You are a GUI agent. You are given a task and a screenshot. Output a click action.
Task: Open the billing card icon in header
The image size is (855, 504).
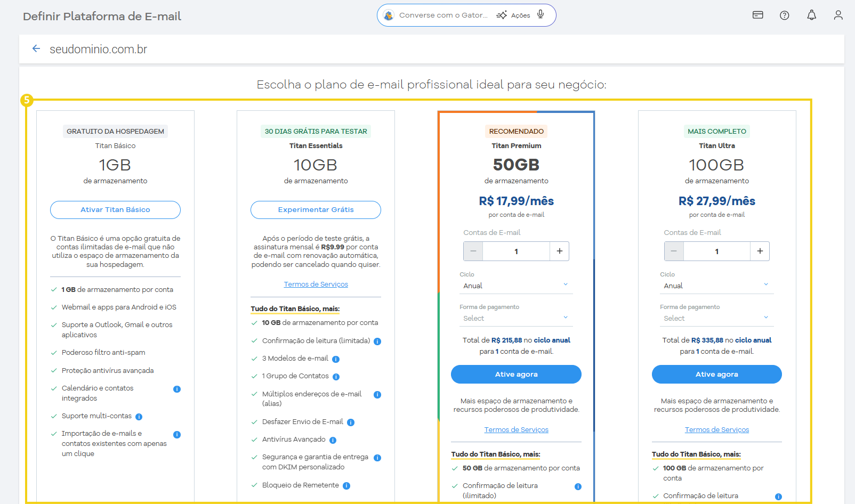(x=757, y=15)
